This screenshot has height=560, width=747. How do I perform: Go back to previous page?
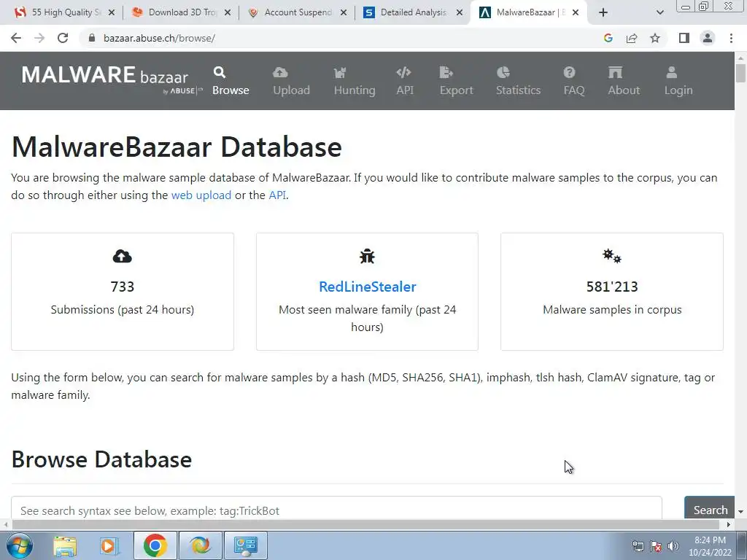pyautogui.click(x=16, y=38)
